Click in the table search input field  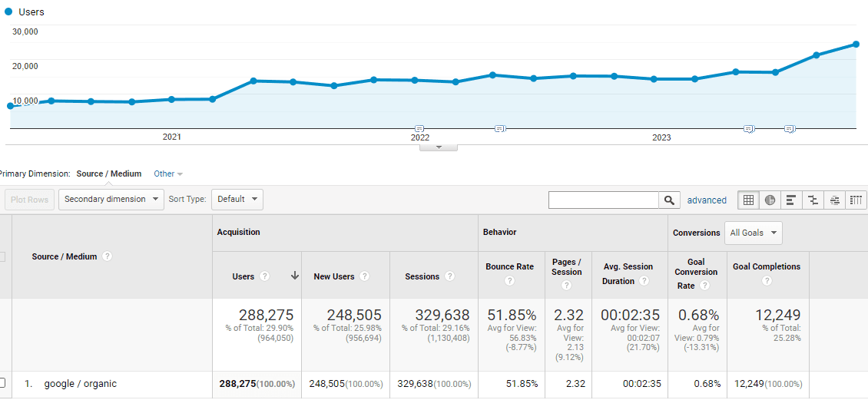603,200
